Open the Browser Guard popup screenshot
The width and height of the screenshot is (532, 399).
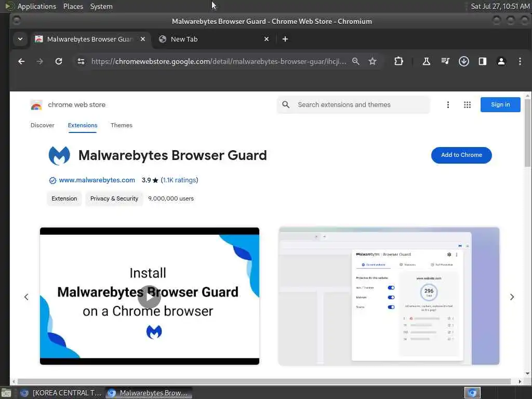pyautogui.click(x=389, y=296)
